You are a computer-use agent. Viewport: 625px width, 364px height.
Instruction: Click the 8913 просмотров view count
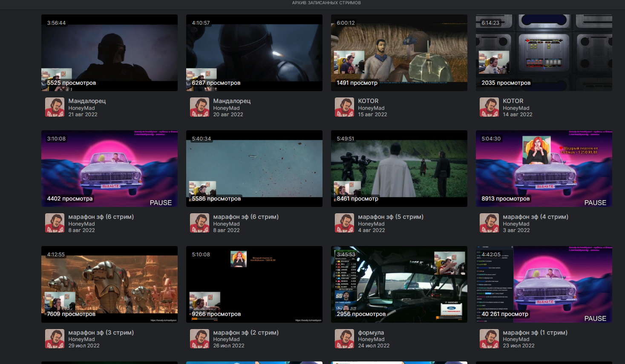pyautogui.click(x=505, y=199)
